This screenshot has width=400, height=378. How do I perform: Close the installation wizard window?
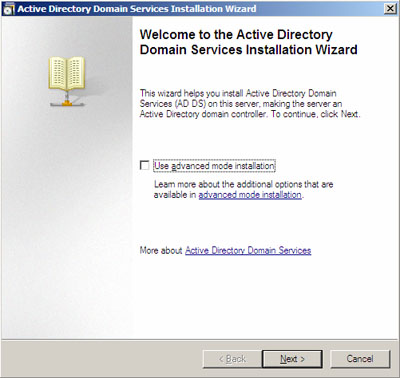click(390, 8)
